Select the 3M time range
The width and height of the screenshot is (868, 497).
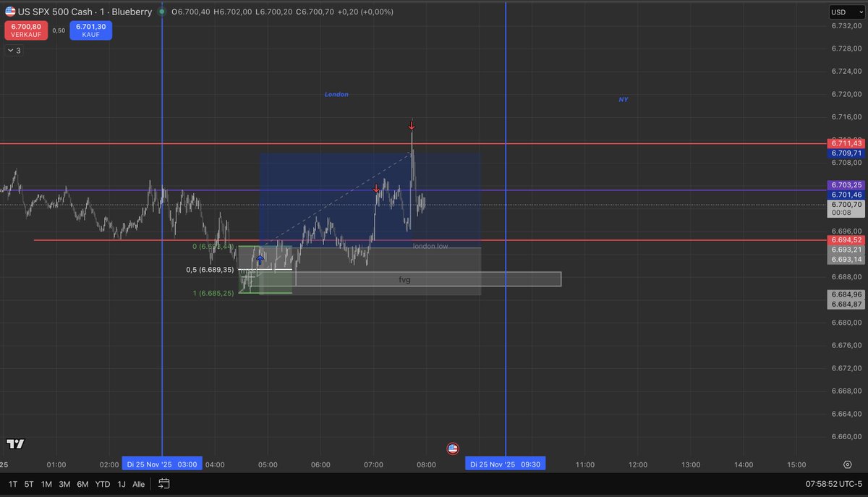pyautogui.click(x=64, y=484)
